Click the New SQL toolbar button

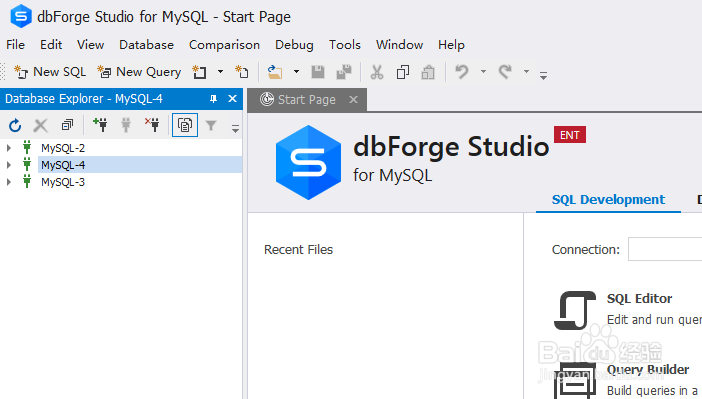[x=50, y=72]
